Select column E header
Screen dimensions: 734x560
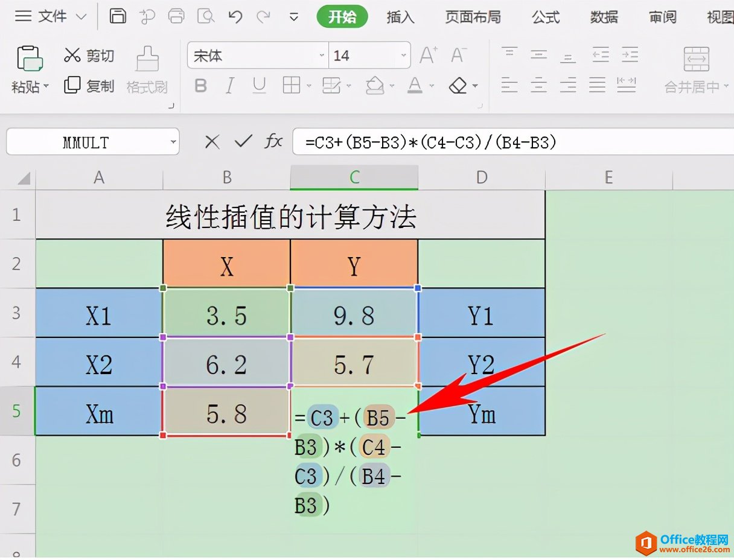608,177
